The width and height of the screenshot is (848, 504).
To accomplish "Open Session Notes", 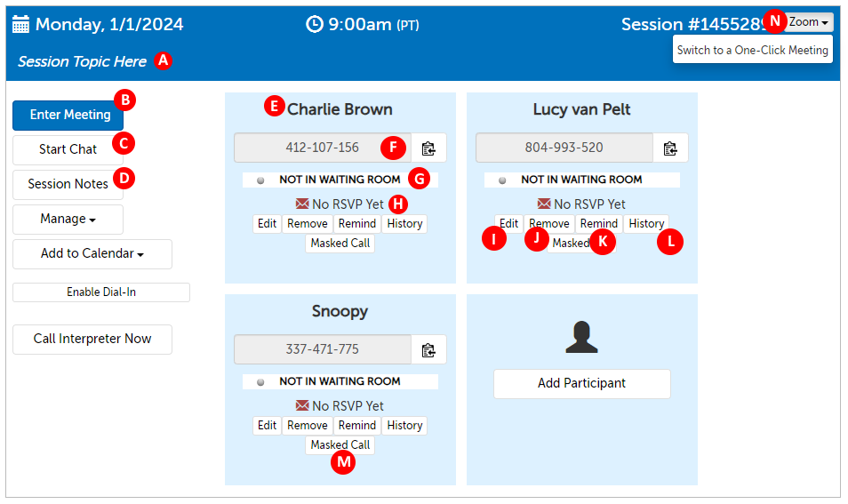I will pyautogui.click(x=68, y=184).
